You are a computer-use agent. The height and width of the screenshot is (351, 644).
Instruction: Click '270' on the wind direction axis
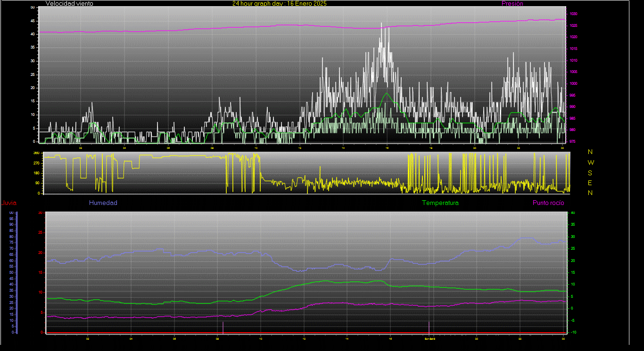pos(36,163)
